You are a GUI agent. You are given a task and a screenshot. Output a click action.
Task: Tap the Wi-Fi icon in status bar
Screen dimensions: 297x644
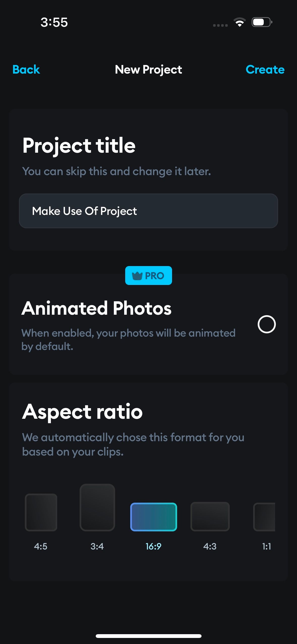tap(240, 22)
